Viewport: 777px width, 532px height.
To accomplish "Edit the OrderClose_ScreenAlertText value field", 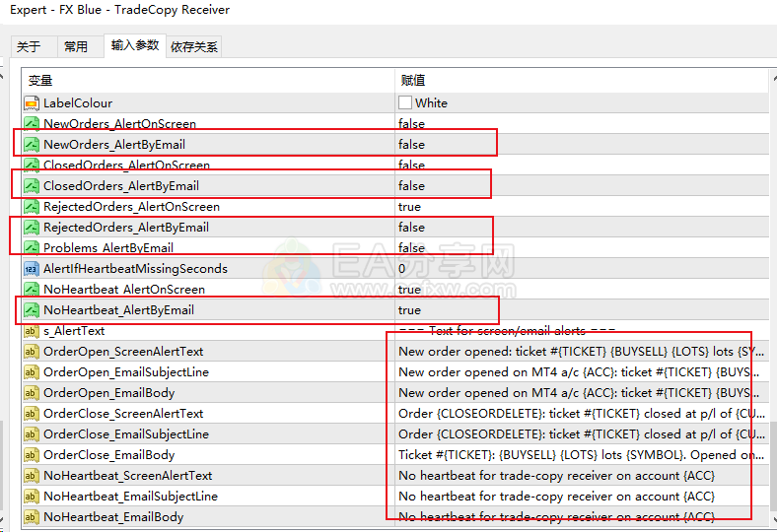I will coord(581,414).
